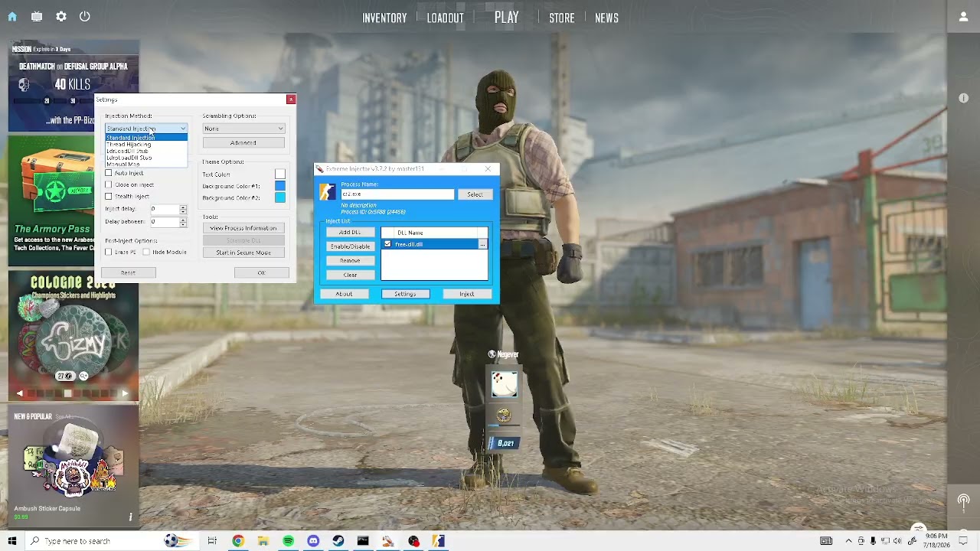Click the broadcast antenna icon at bottom right
Image resolution: width=980 pixels, height=551 pixels.
pyautogui.click(x=963, y=502)
